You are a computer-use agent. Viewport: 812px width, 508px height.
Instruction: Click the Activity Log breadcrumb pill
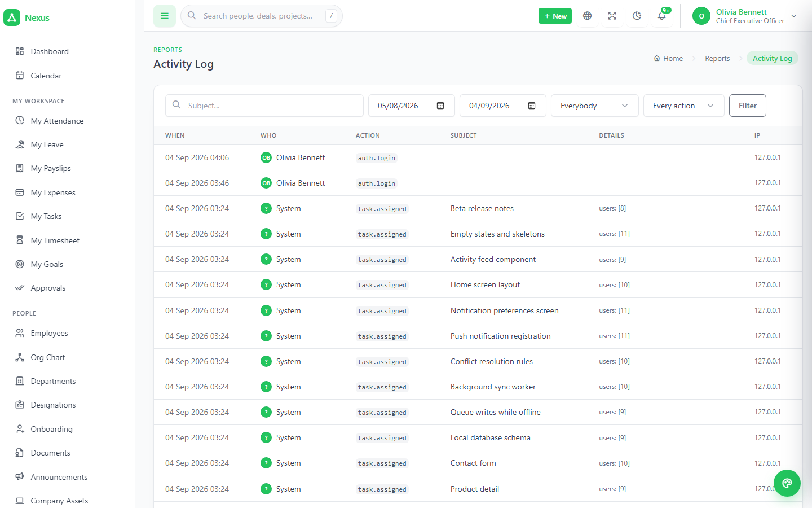(772, 58)
